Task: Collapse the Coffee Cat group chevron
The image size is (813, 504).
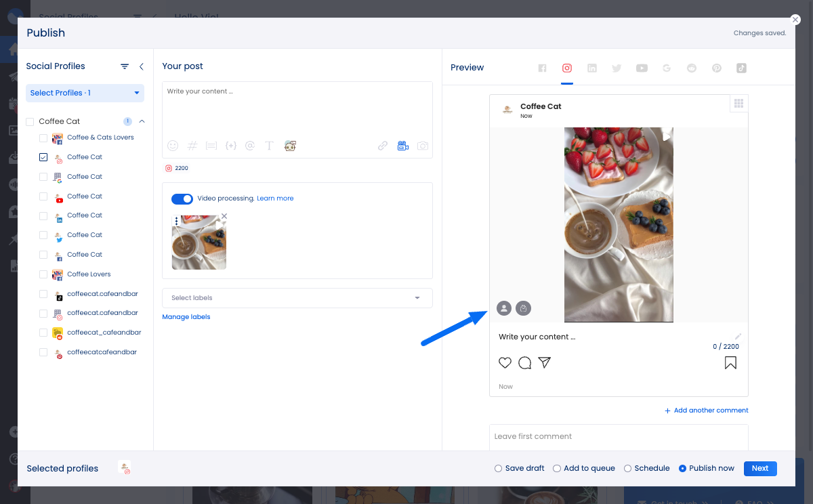Action: pos(142,121)
